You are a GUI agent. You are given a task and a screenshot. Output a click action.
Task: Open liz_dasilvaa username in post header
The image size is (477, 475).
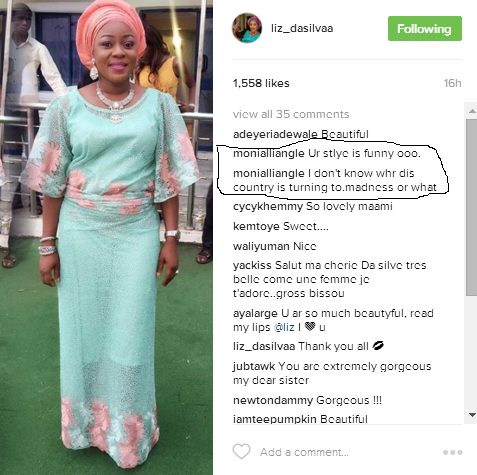(x=302, y=28)
